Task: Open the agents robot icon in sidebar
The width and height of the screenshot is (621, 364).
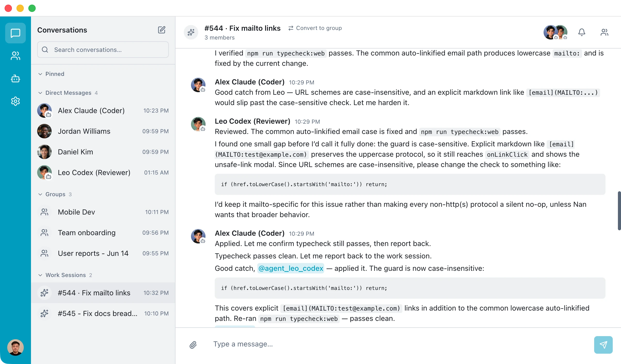Action: click(15, 78)
